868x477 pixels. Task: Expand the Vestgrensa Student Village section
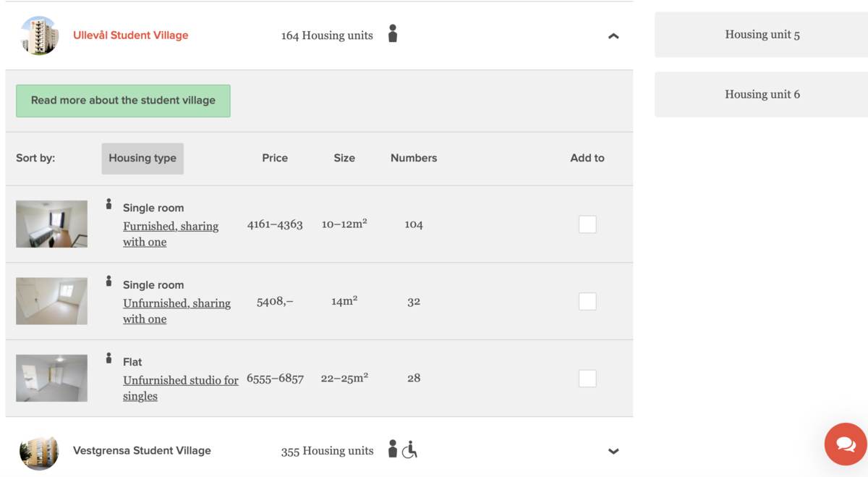[613, 451]
